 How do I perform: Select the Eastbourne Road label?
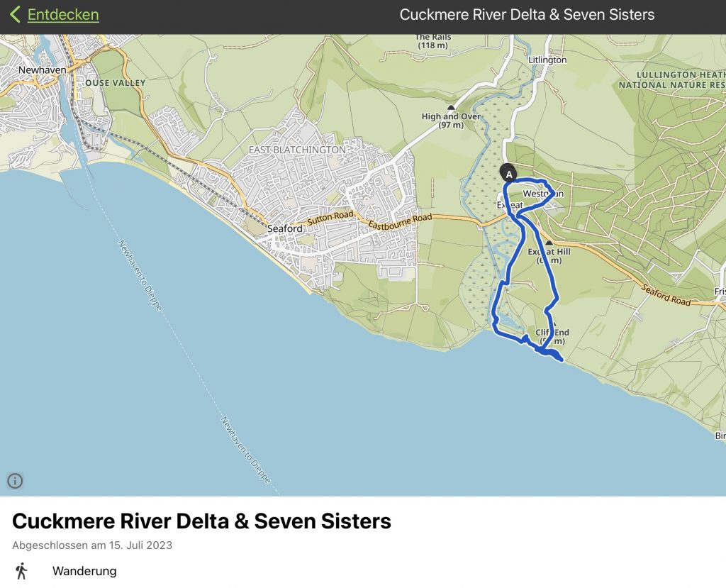[400, 221]
